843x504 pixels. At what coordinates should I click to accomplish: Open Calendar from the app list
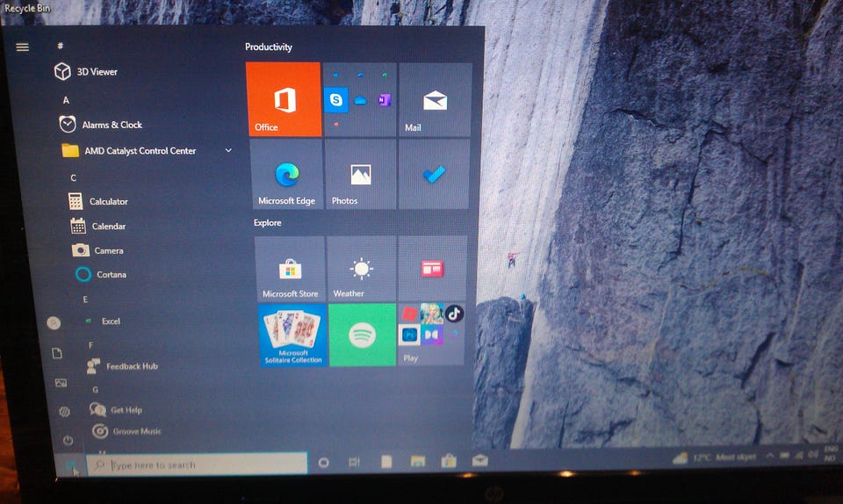click(97, 227)
